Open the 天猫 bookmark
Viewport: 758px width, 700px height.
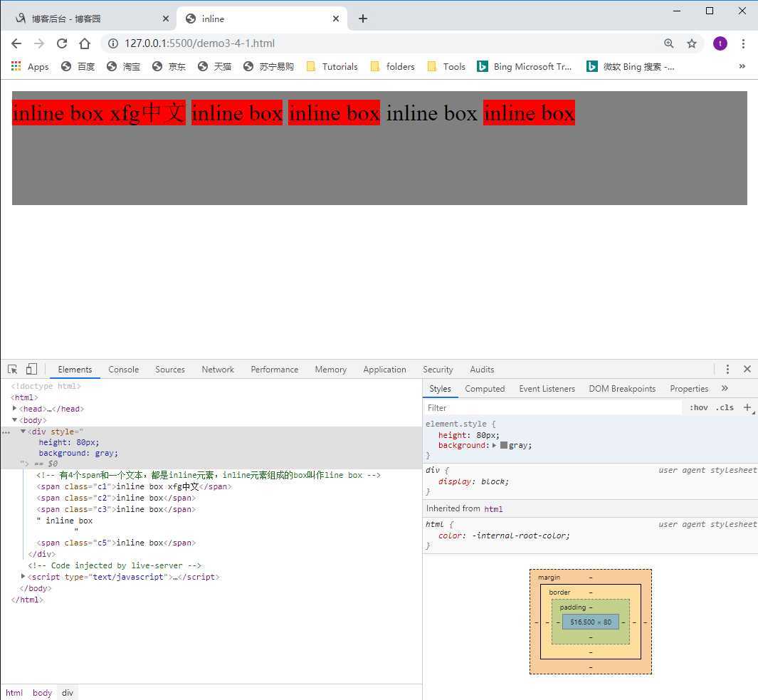pyautogui.click(x=215, y=66)
